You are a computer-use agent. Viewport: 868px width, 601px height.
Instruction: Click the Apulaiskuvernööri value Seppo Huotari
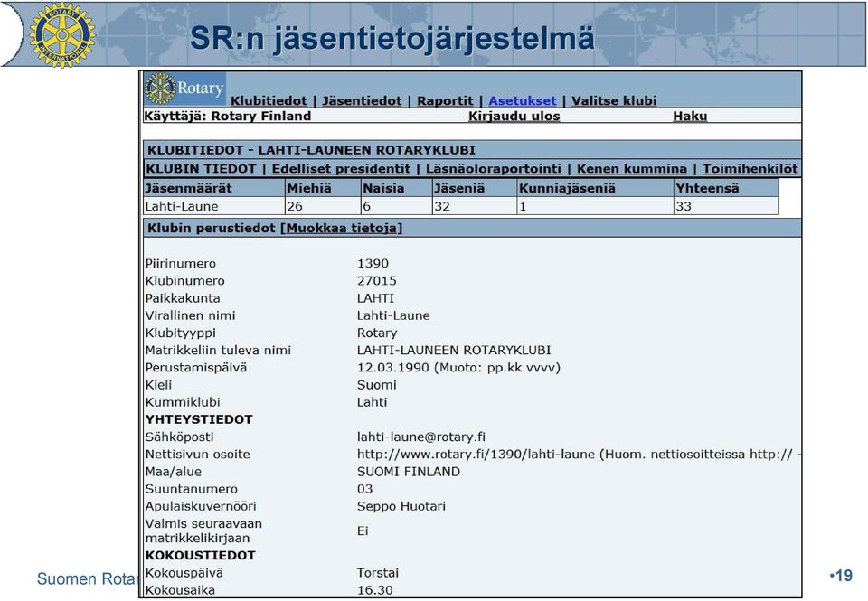pyautogui.click(x=401, y=506)
